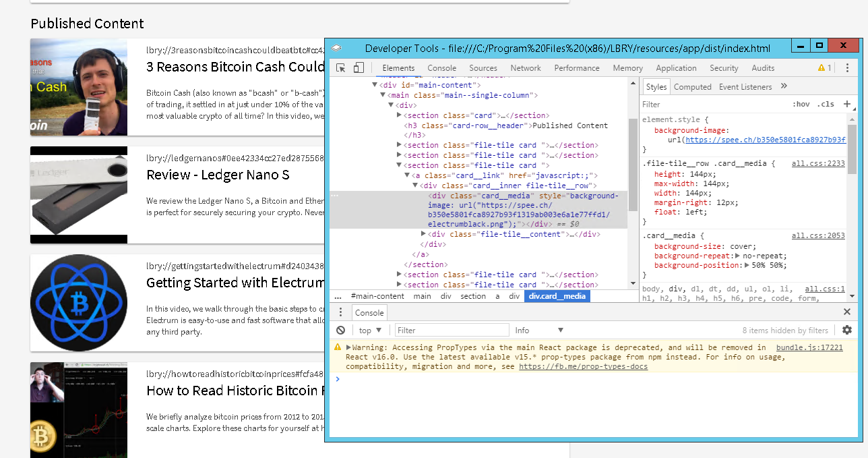Add new style rule plus icon
Image resolution: width=868 pixels, height=458 pixels.
(847, 105)
